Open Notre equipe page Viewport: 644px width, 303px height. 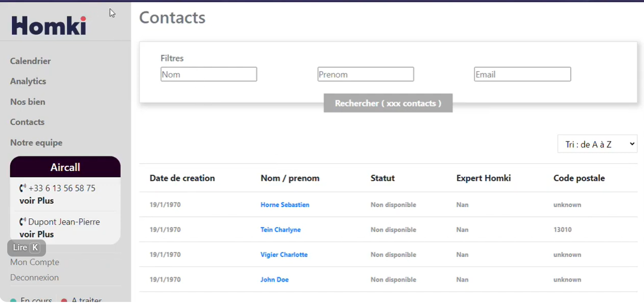(36, 142)
